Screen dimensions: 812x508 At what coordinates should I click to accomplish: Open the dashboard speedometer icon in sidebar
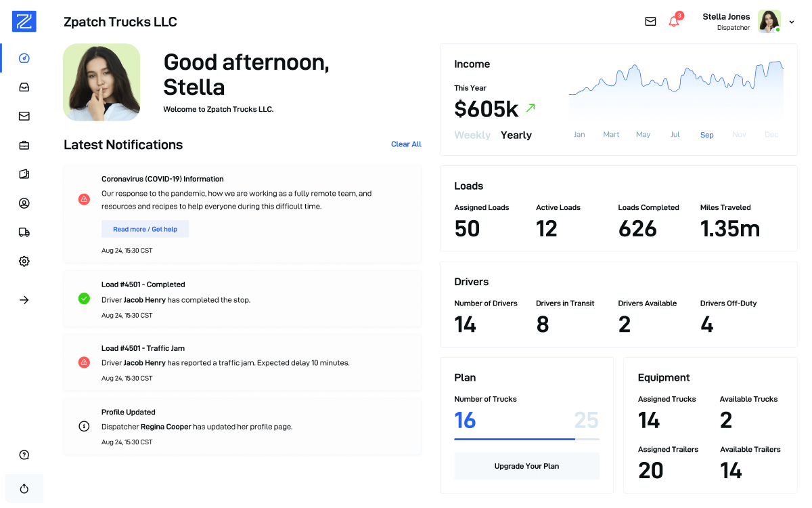24,58
